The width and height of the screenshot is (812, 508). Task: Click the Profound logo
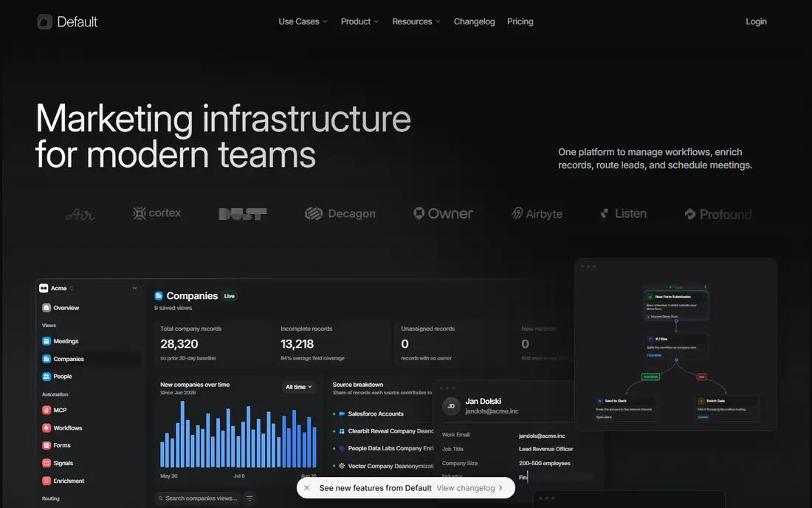tap(718, 214)
